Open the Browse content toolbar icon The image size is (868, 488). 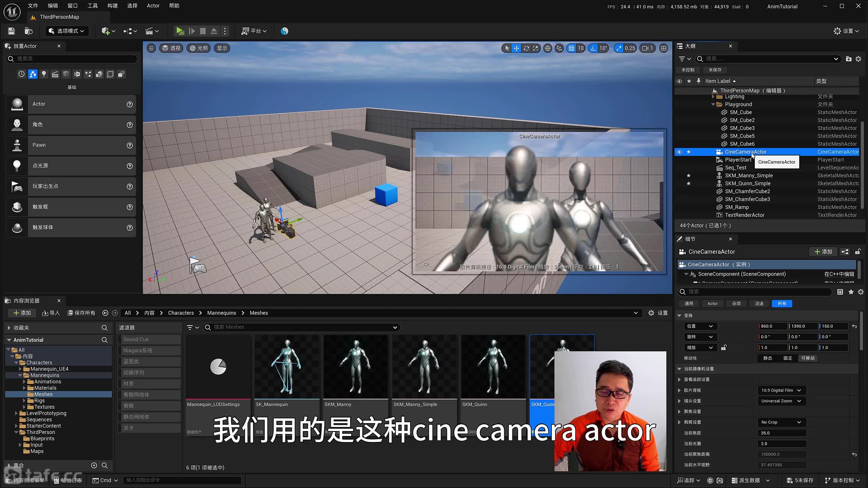[29, 31]
